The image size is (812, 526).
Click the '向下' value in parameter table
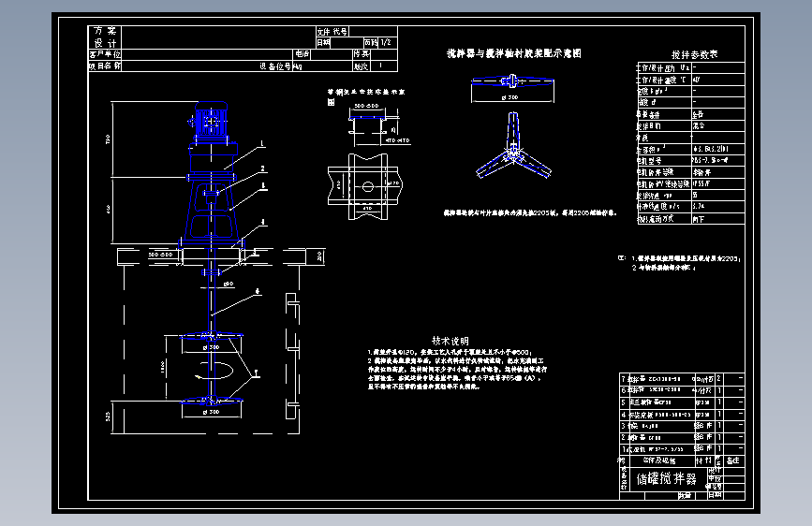(x=699, y=219)
